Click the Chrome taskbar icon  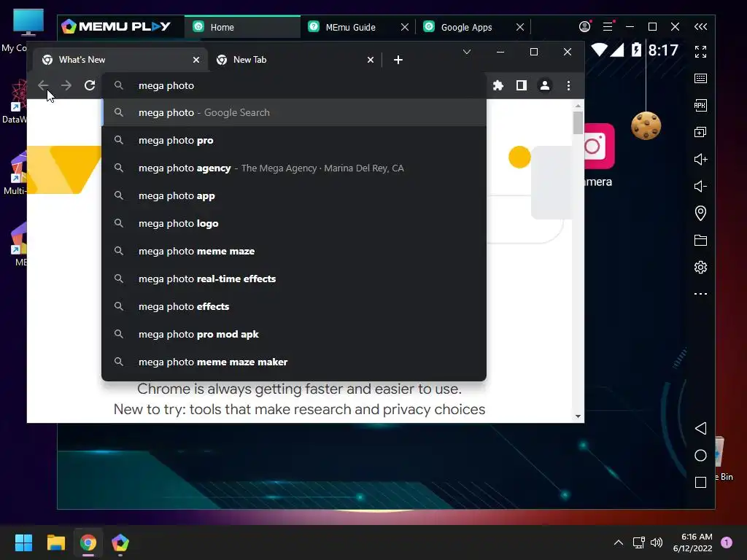click(88, 542)
